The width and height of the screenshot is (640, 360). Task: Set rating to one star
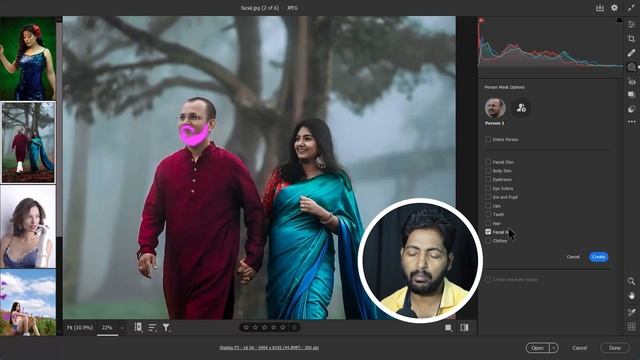click(246, 327)
